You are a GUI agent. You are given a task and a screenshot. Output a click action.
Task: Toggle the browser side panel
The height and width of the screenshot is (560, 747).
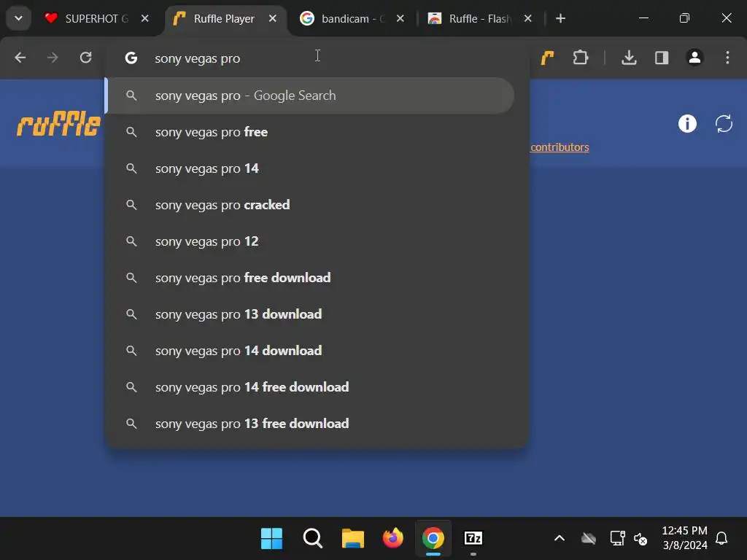(x=662, y=58)
